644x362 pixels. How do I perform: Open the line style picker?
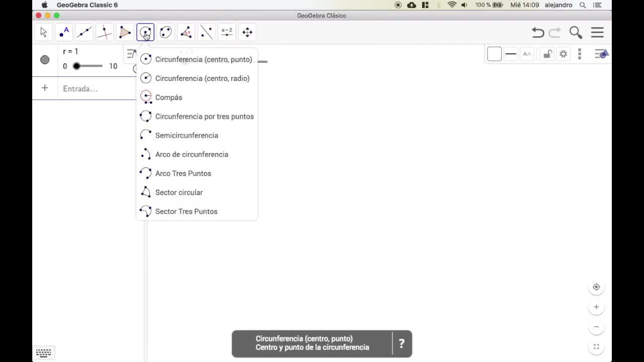point(511,54)
